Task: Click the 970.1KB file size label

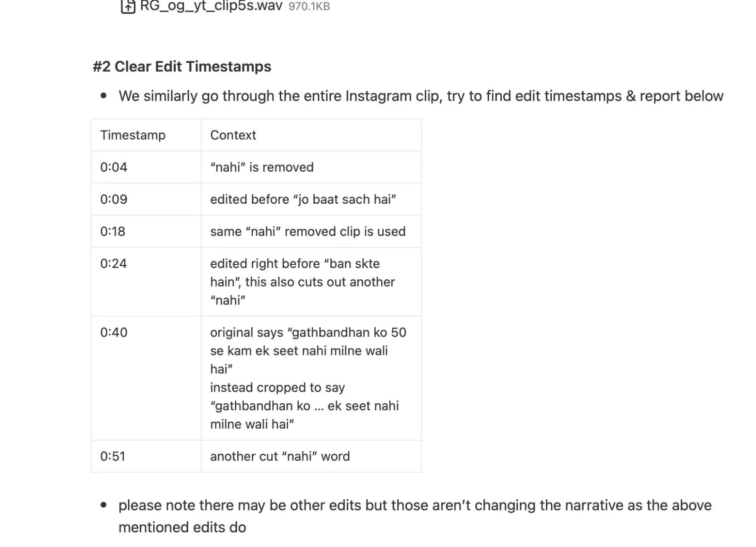Action: pos(309,7)
